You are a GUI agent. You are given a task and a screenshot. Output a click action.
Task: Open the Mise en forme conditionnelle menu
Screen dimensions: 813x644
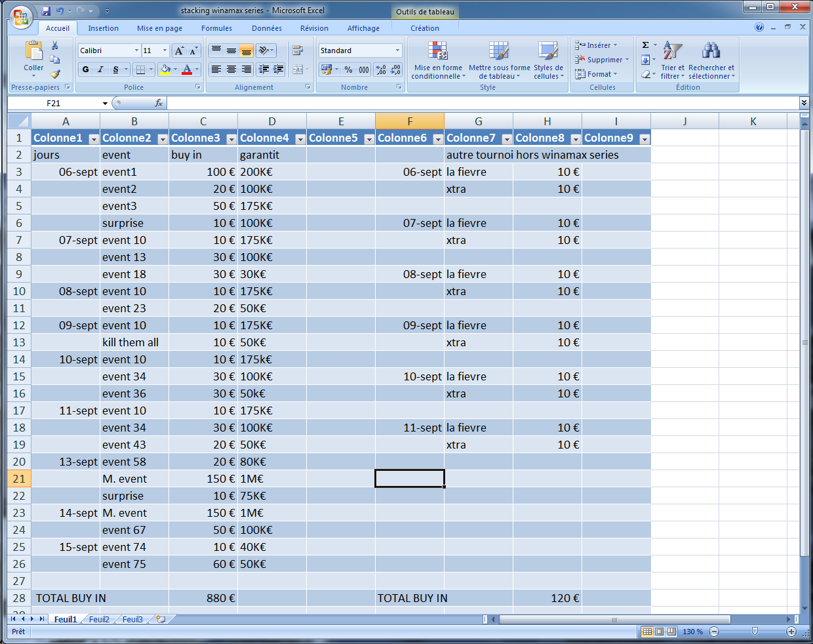pyautogui.click(x=438, y=60)
